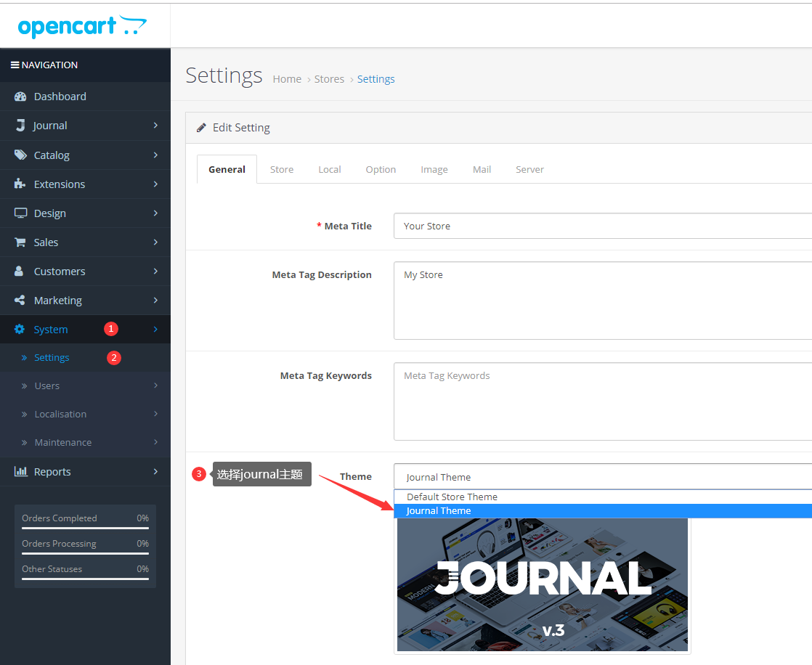Open the Catalog sidebar menu
The height and width of the screenshot is (665, 812).
85,155
